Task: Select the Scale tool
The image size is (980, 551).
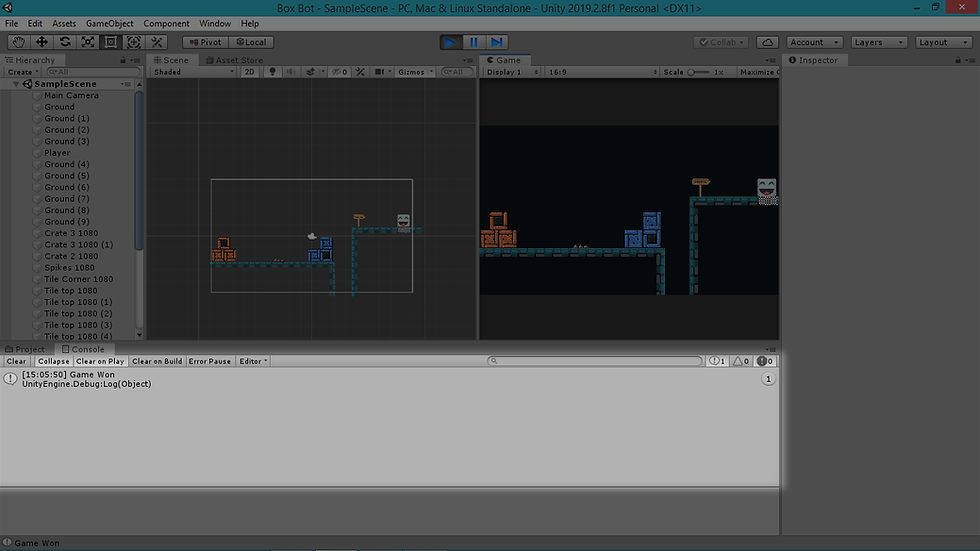Action: click(x=88, y=42)
